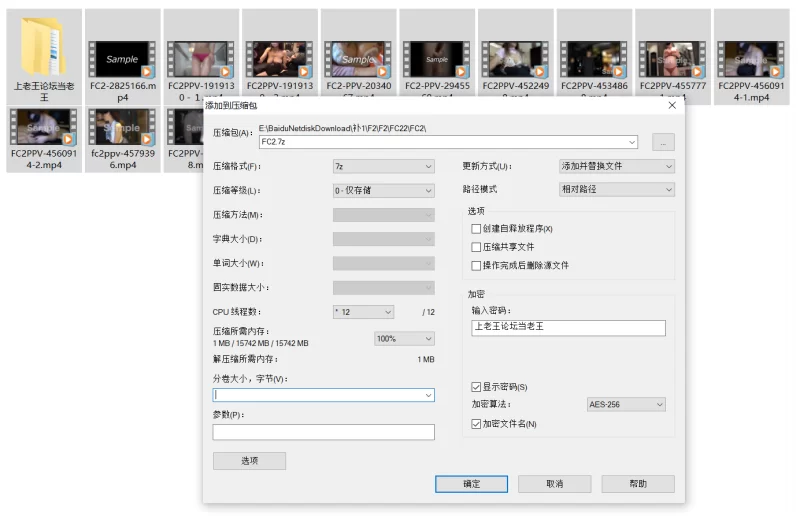Open the 更新方式 dropdown

[617, 166]
